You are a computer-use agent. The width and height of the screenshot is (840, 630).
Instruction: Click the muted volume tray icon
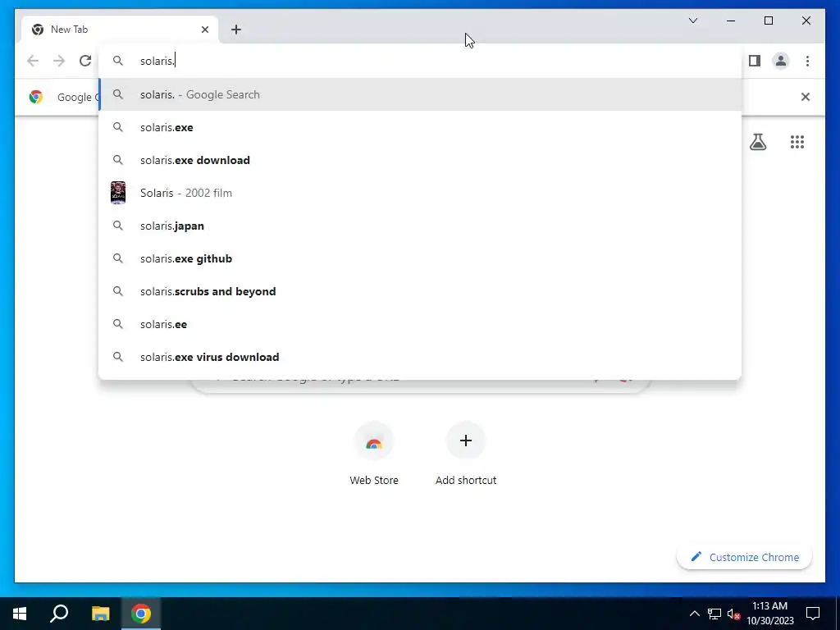733,614
